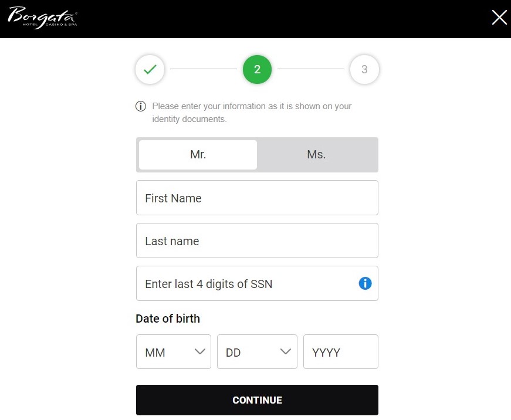Close the registration form with X
Viewport: 511px width, 420px height.
coord(499,17)
